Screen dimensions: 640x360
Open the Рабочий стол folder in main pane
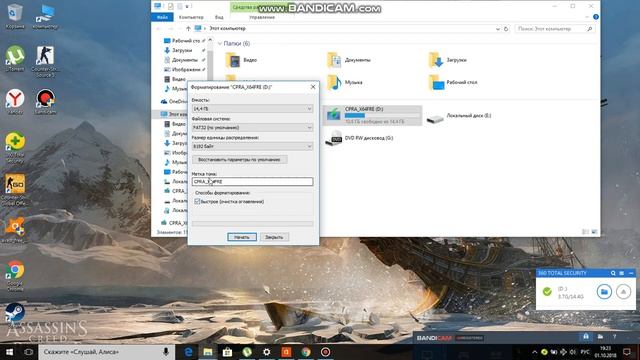click(x=453, y=82)
